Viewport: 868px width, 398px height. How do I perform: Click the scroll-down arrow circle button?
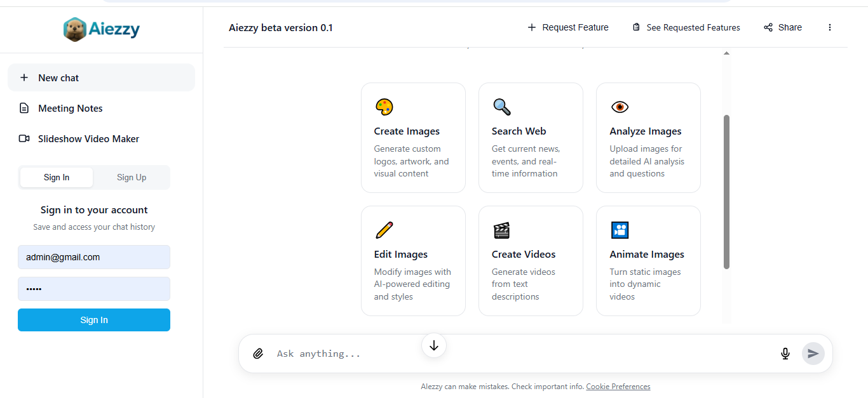click(x=434, y=345)
